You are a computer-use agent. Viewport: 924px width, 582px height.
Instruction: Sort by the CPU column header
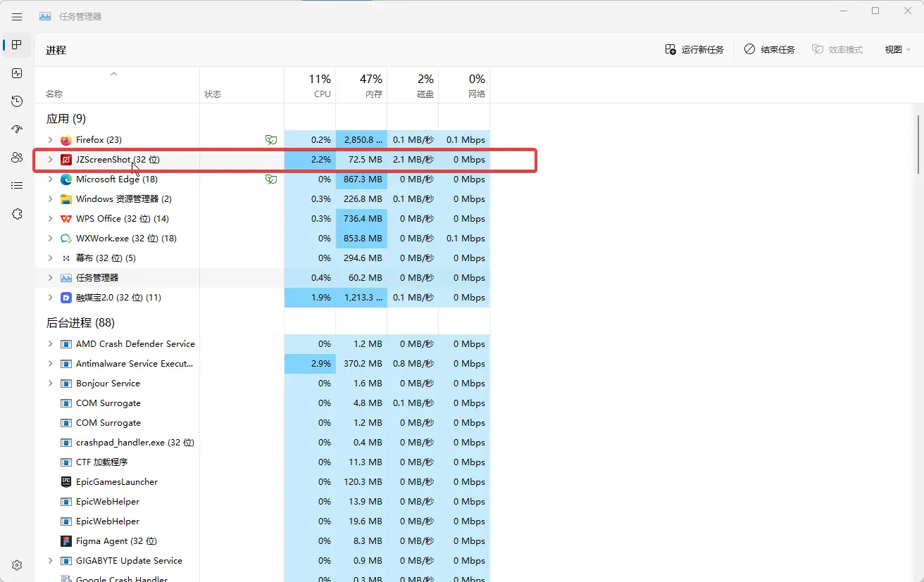(x=310, y=85)
